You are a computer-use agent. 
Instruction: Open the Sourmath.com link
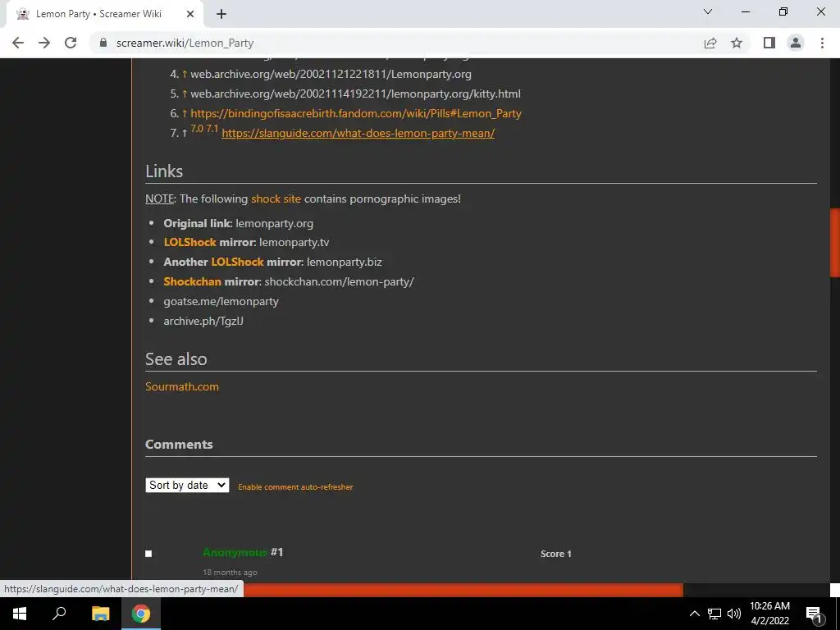pyautogui.click(x=181, y=387)
